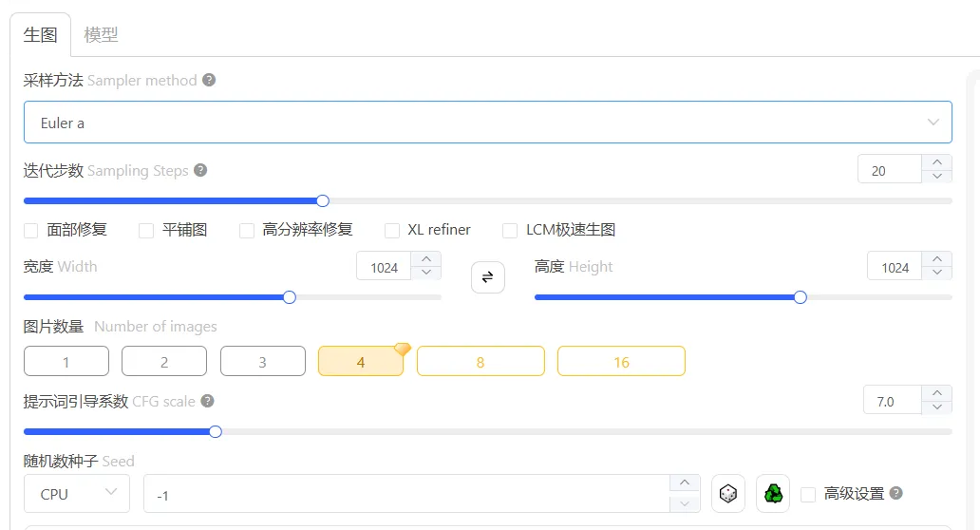Enable the LCM极速生图 checkbox
This screenshot has width=980, height=530.
(x=510, y=230)
